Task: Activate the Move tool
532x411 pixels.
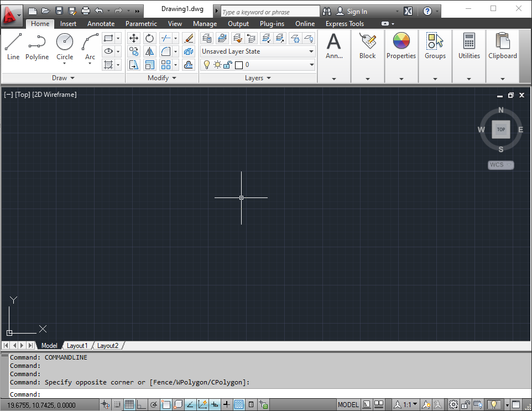Action: pos(134,38)
